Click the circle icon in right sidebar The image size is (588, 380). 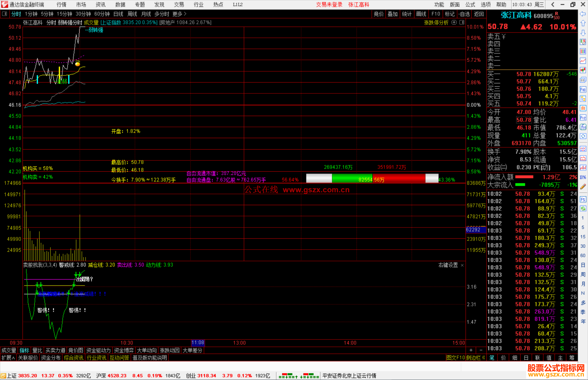[583, 136]
